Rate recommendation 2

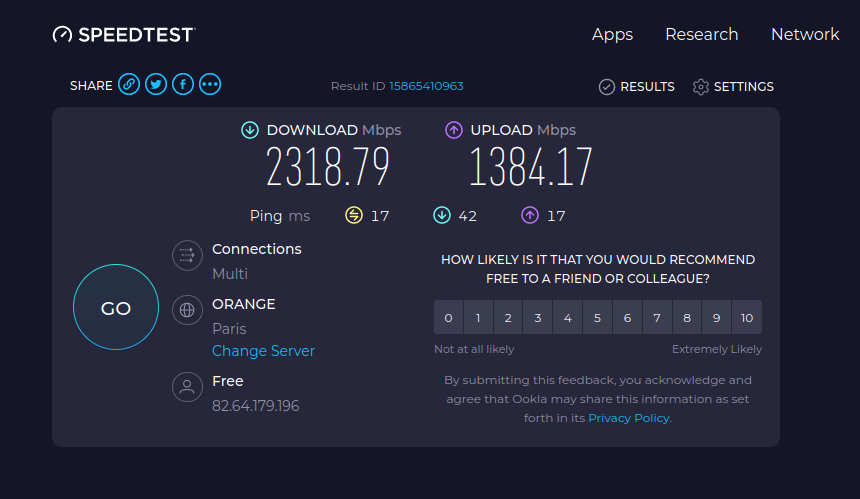[508, 317]
